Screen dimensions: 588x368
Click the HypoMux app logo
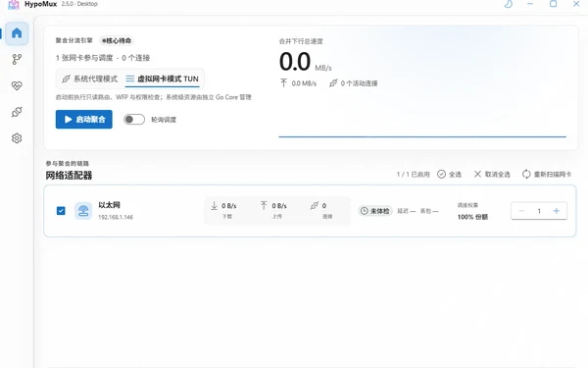pyautogui.click(x=13, y=5)
